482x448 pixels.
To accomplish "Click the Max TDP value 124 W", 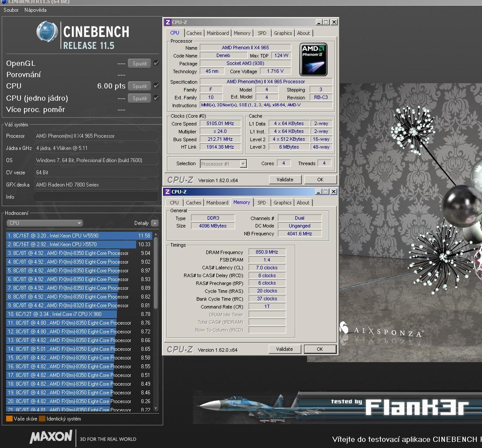I will tap(281, 56).
